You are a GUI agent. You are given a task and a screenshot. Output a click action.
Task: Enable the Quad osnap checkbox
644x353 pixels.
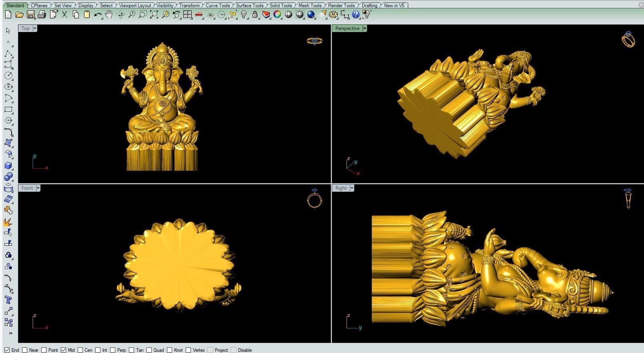(x=149, y=350)
